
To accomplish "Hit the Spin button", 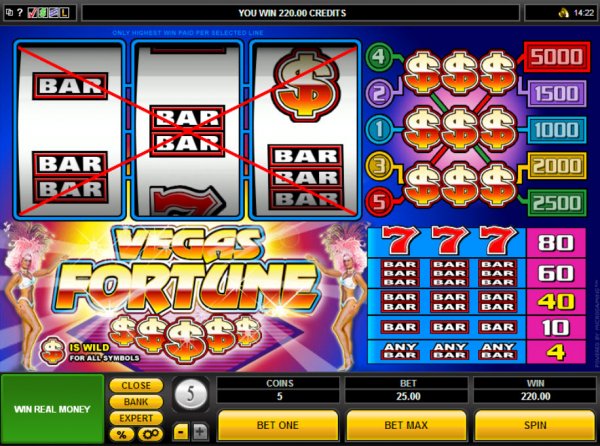I will pyautogui.click(x=535, y=425).
